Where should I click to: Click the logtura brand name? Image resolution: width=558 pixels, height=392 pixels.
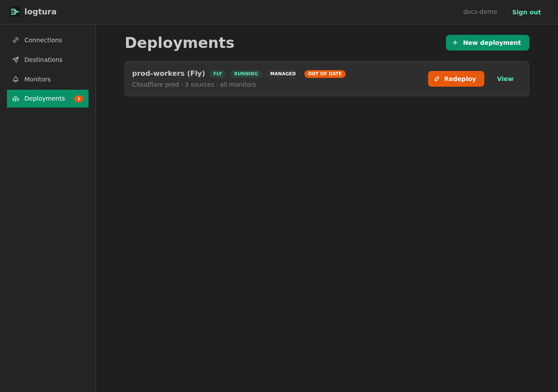[x=41, y=12]
